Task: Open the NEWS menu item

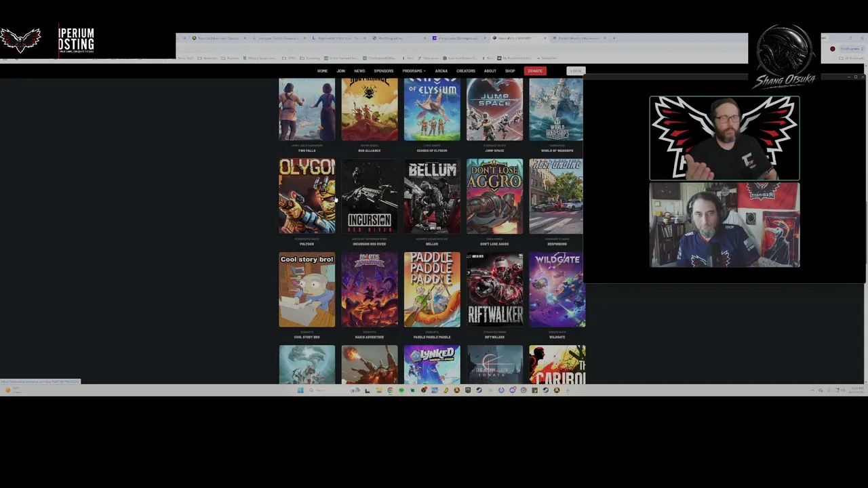Action: 359,71
